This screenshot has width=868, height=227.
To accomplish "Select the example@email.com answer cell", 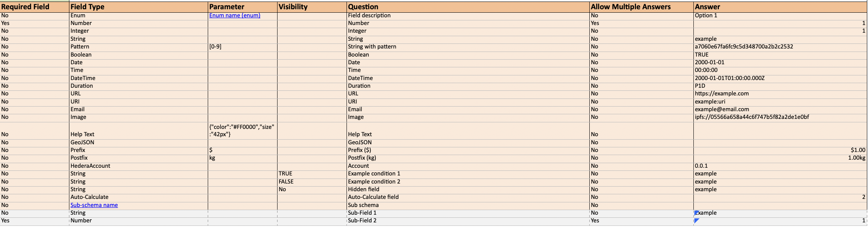I will click(x=722, y=109).
